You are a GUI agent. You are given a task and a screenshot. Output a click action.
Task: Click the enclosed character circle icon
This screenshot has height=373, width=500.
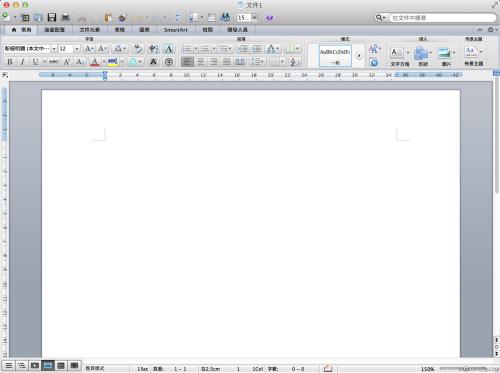click(169, 62)
